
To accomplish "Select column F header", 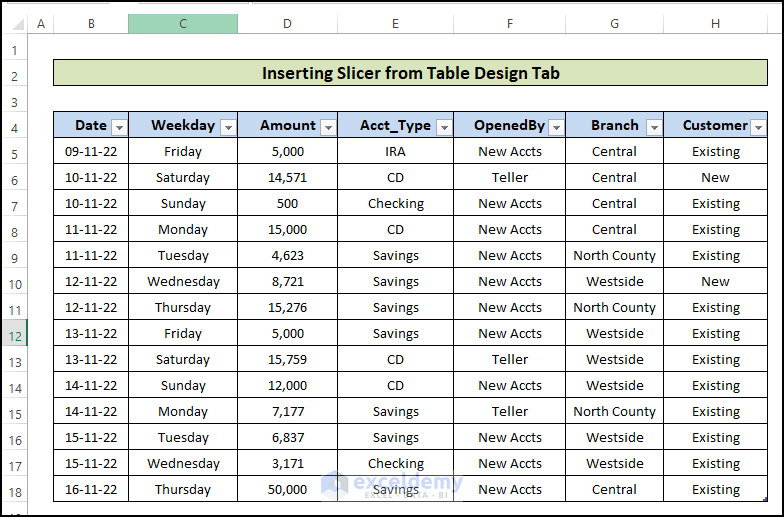I will tap(509, 24).
